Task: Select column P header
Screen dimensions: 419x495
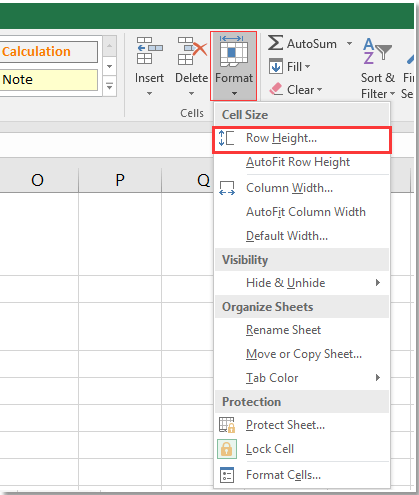Action: point(120,180)
